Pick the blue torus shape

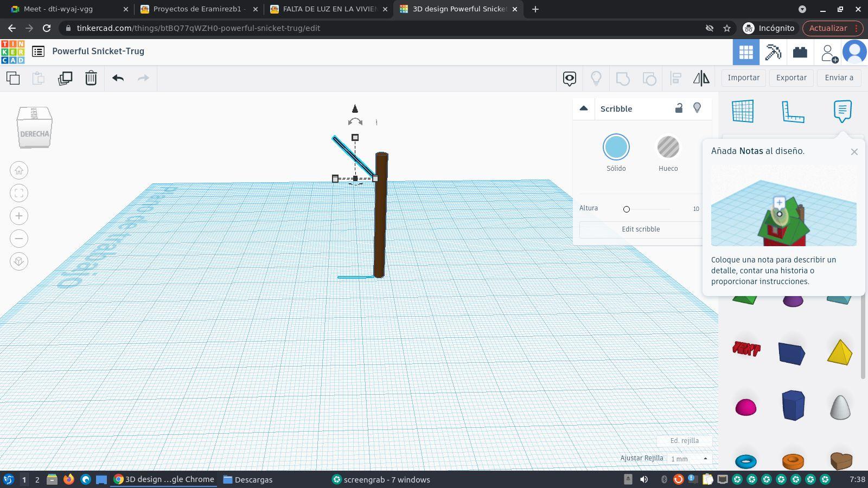(x=746, y=461)
